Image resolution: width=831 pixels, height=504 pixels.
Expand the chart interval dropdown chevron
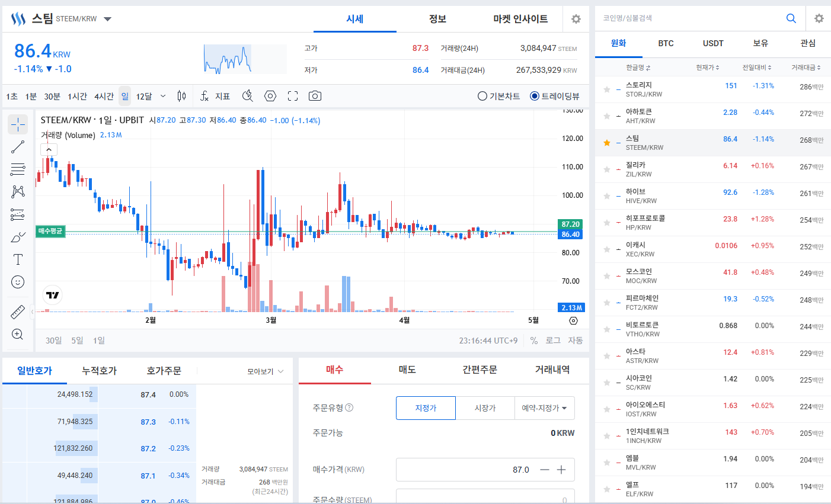coord(163,96)
